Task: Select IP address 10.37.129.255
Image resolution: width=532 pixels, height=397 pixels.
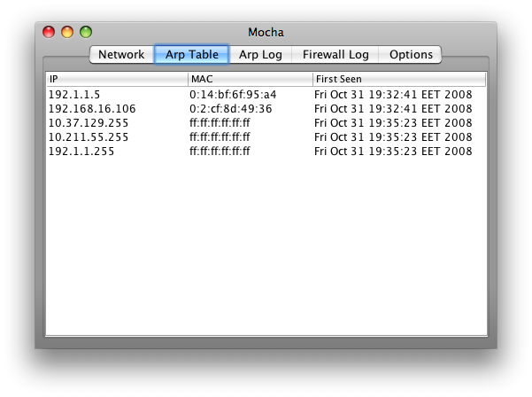Action: click(89, 123)
